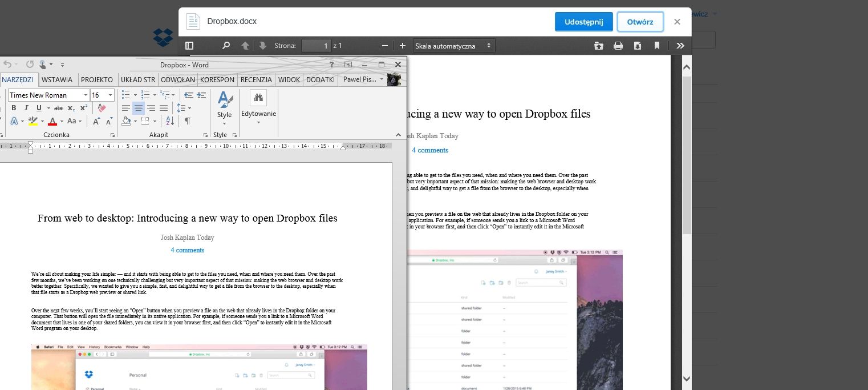This screenshot has height=390, width=868.
Task: Click the Otwórz button
Action: 640,22
